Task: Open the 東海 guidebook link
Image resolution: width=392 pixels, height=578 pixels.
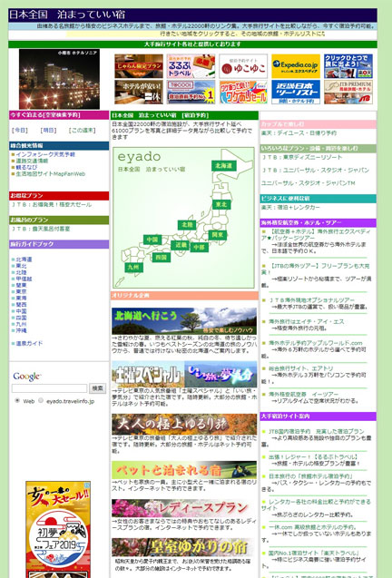Action: [21, 298]
